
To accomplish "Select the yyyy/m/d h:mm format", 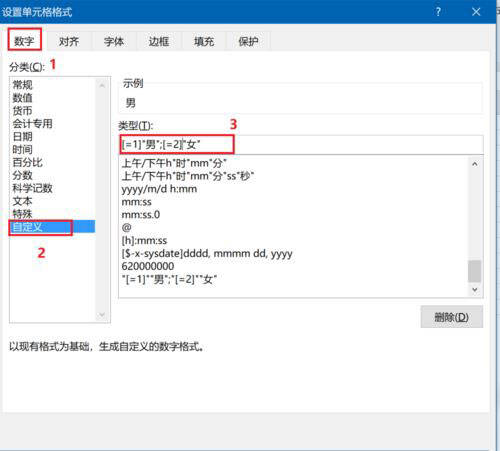I will click(159, 189).
